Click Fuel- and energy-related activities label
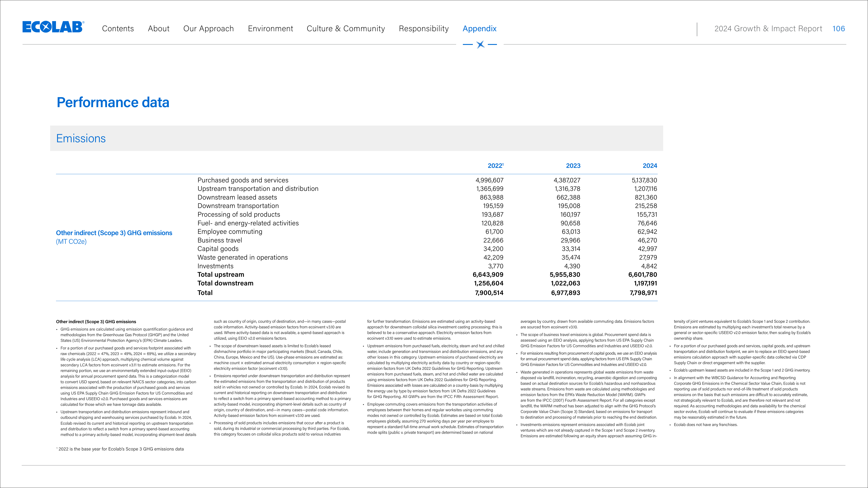This screenshot has height=488, width=868. click(248, 223)
